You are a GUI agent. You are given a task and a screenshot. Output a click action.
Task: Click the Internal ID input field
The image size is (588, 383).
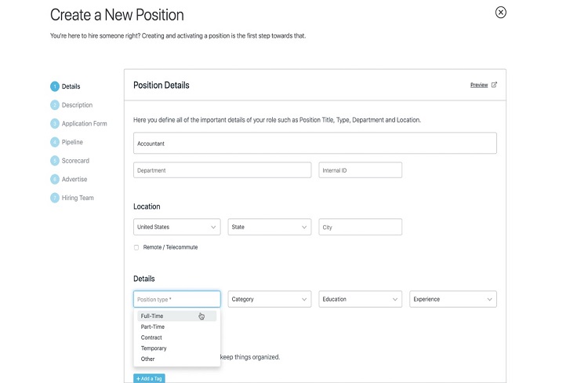point(361,170)
